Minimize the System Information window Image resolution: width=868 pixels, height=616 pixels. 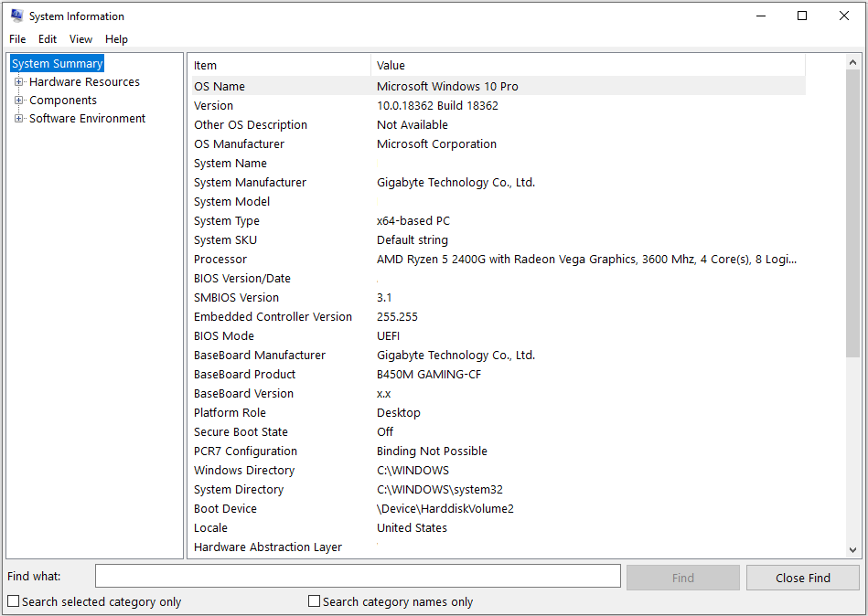coord(759,16)
